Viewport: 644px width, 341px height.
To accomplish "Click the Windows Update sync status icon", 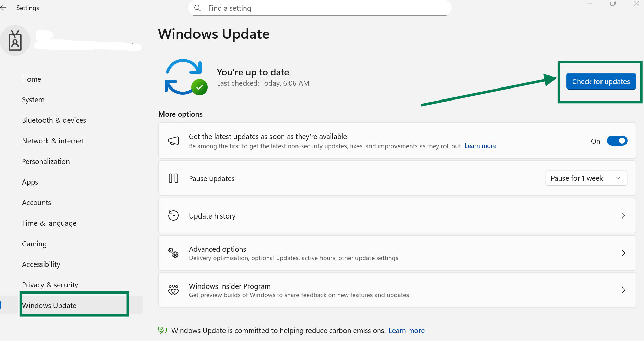I will pyautogui.click(x=186, y=77).
